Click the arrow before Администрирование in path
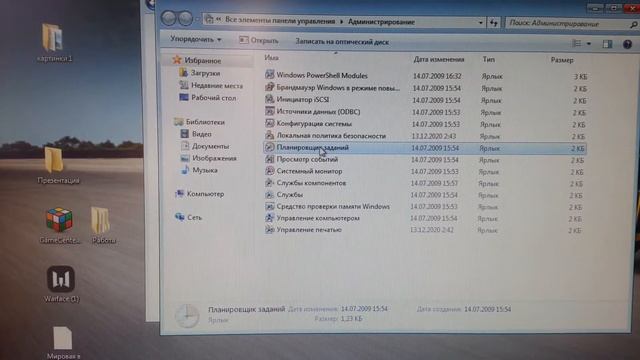Screen dimensions: 640x360 point(342,22)
